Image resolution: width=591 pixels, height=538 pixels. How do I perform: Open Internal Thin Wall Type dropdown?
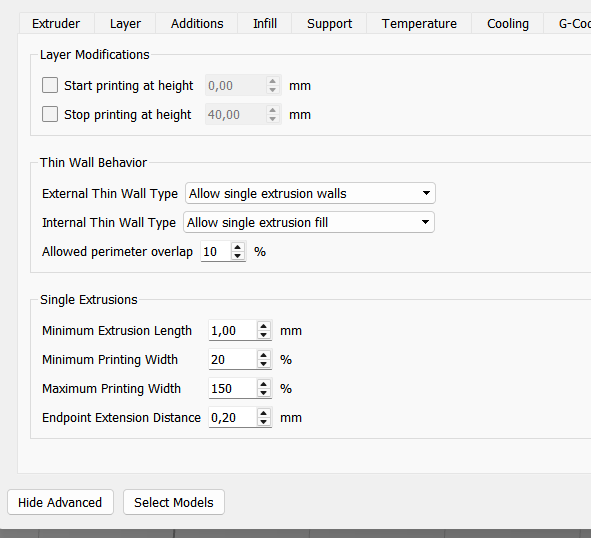[x=309, y=222]
